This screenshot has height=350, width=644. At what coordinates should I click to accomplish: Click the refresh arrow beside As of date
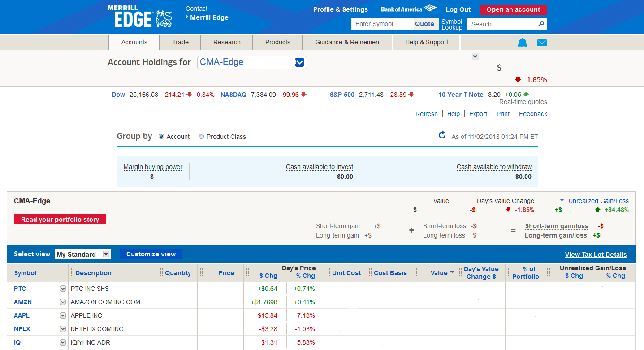(x=442, y=135)
